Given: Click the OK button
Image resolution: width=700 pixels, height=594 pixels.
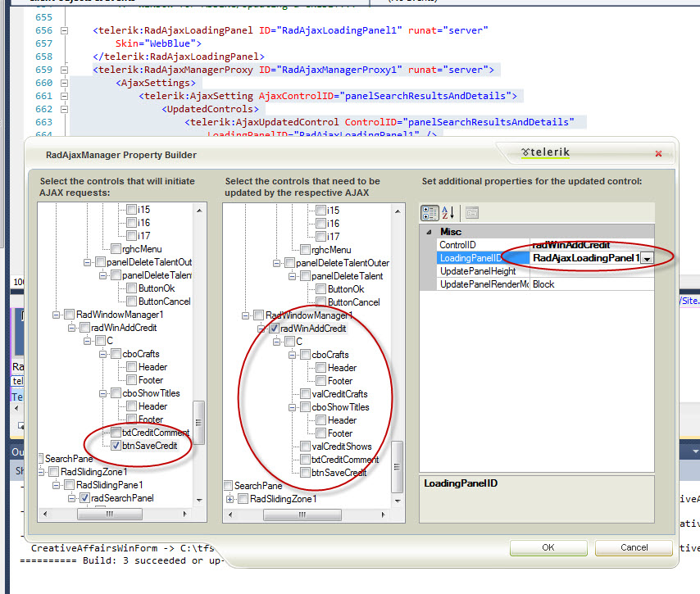Looking at the screenshot, I should tap(548, 547).
